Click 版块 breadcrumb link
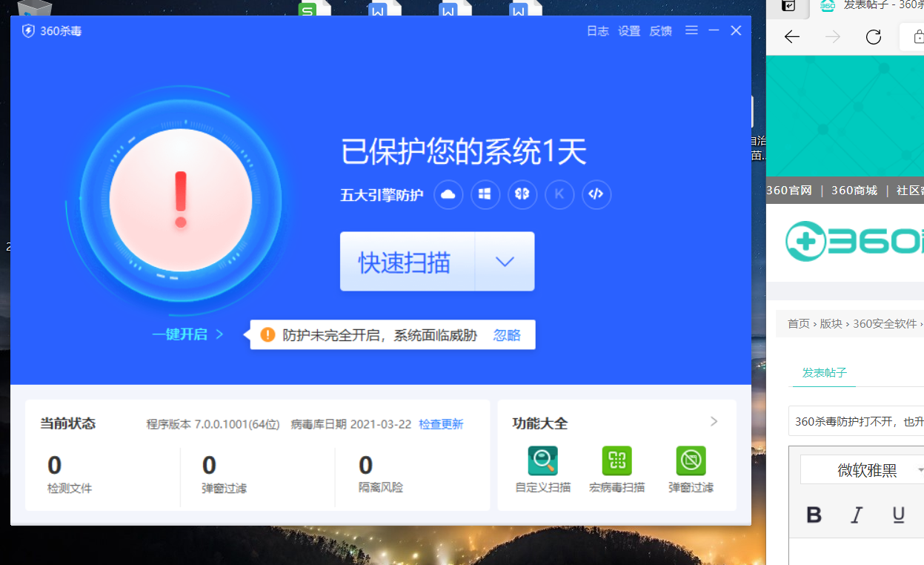The image size is (924, 565). (831, 324)
